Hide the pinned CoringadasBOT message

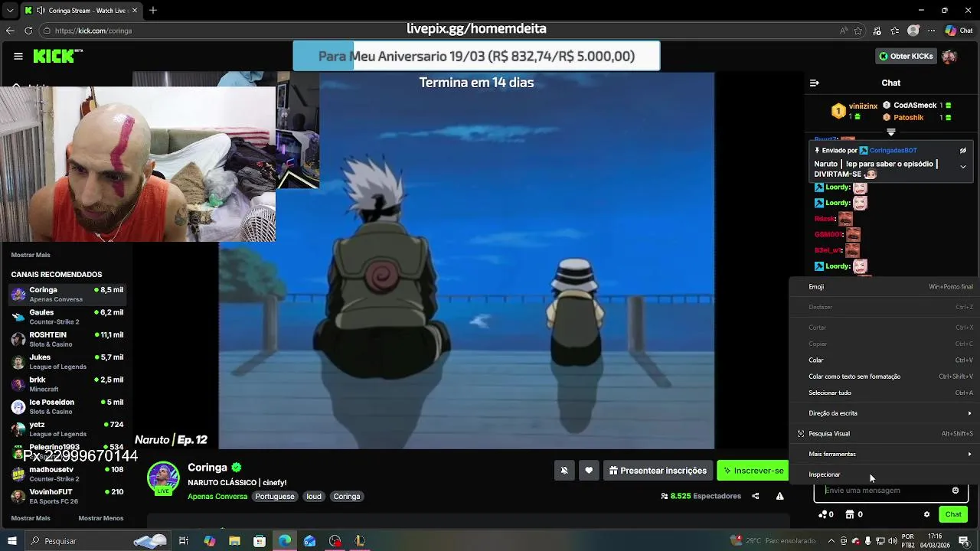(x=963, y=151)
